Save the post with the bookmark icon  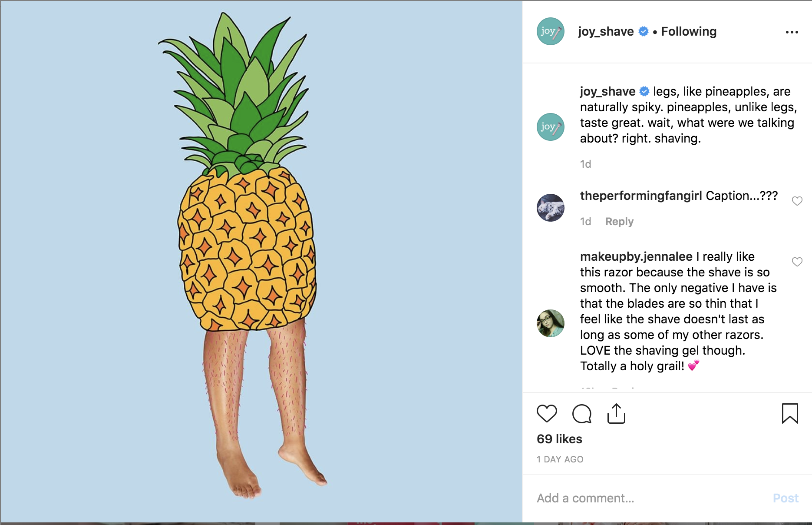click(790, 413)
